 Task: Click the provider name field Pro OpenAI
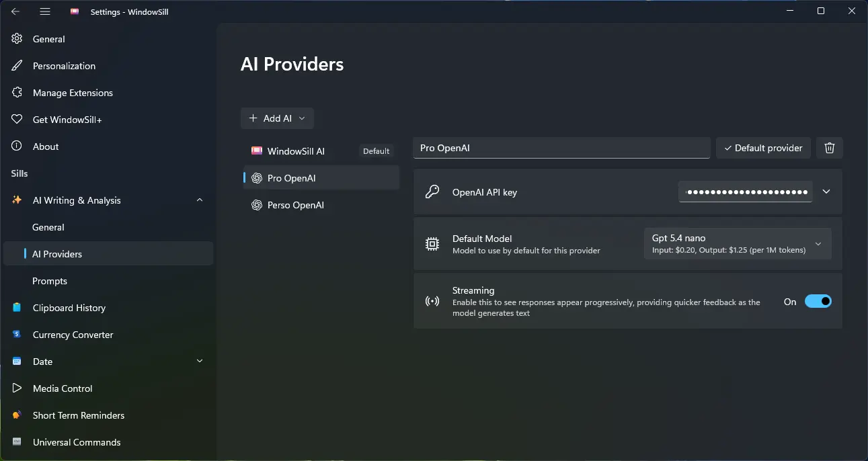click(x=561, y=148)
